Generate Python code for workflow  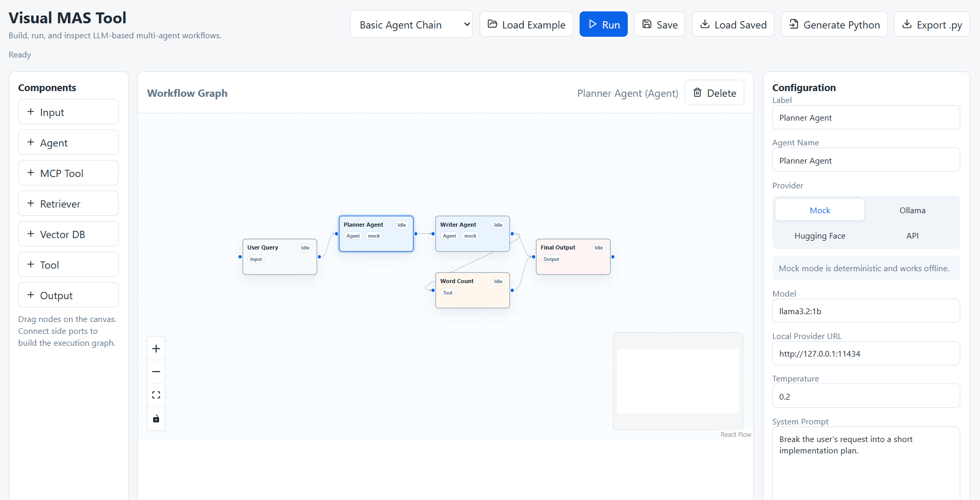pyautogui.click(x=834, y=24)
